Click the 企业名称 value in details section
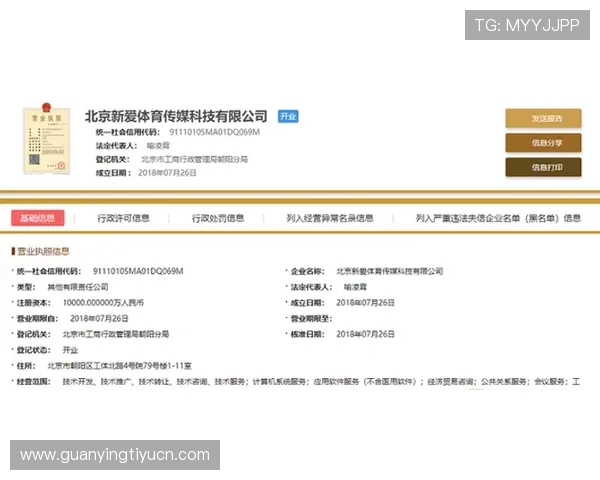 pyautogui.click(x=390, y=271)
